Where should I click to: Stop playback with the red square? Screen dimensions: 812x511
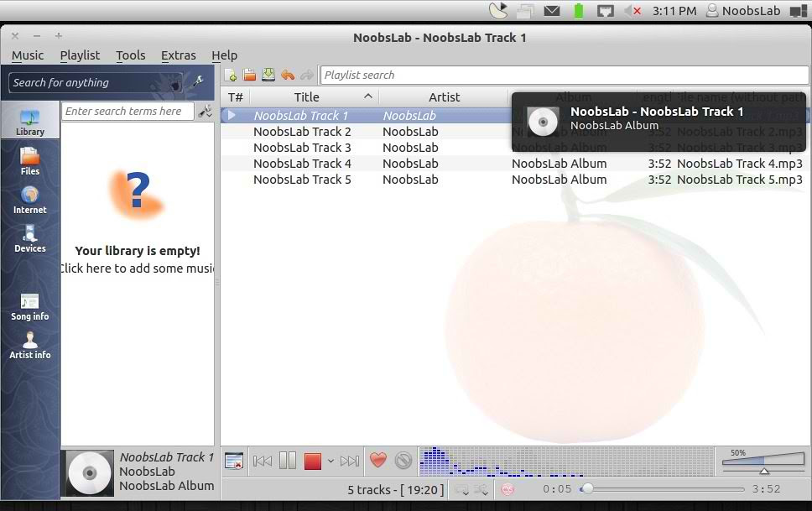click(x=312, y=461)
